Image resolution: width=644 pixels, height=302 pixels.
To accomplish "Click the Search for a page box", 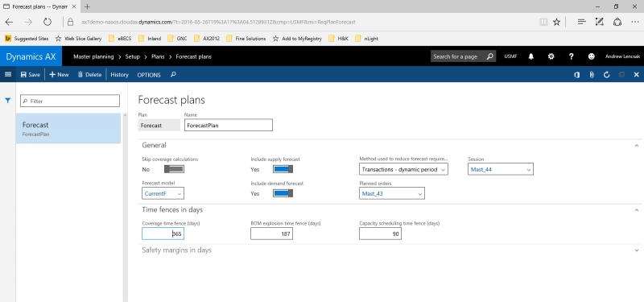I will (x=463, y=56).
